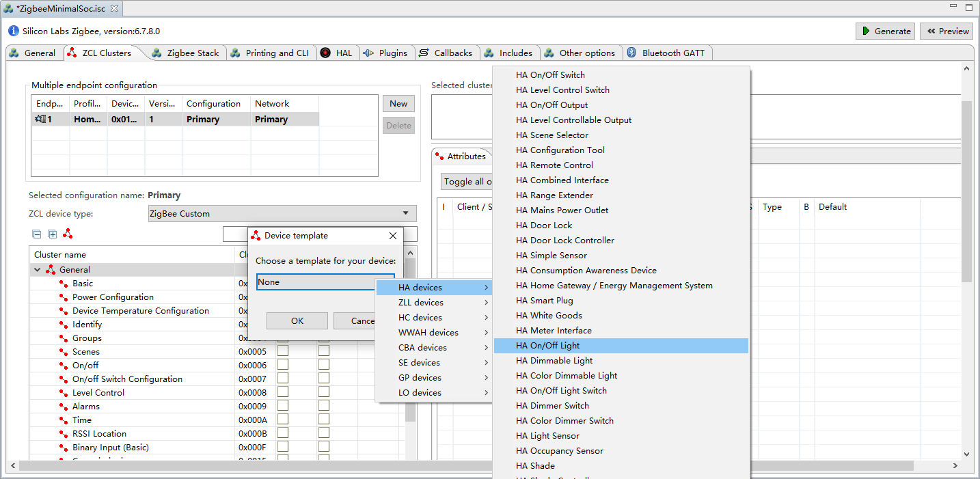The height and width of the screenshot is (479, 980).
Task: Check the first Level Control checkbox
Action: coord(283,392)
